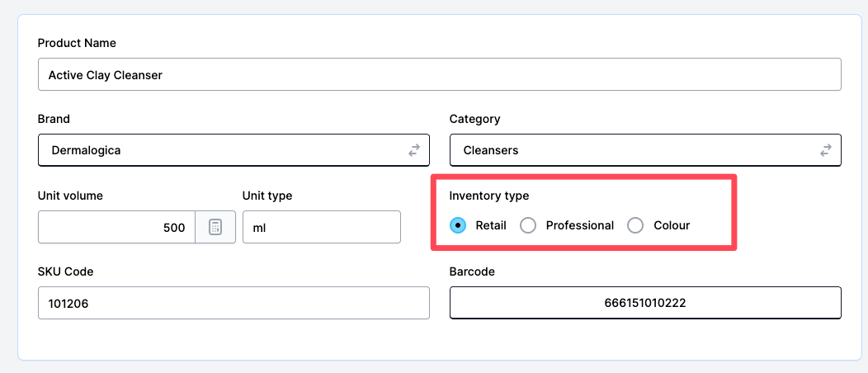868x373 pixels.
Task: Click the Unit type field containing ml
Action: [322, 227]
